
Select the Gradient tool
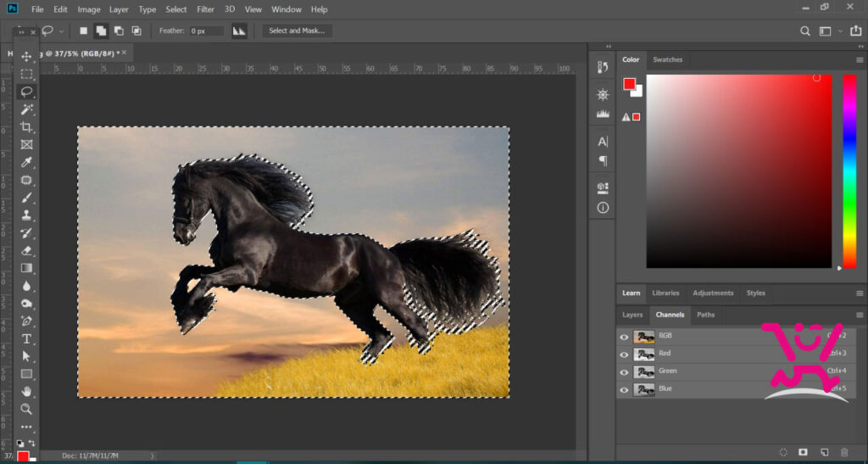(26, 269)
